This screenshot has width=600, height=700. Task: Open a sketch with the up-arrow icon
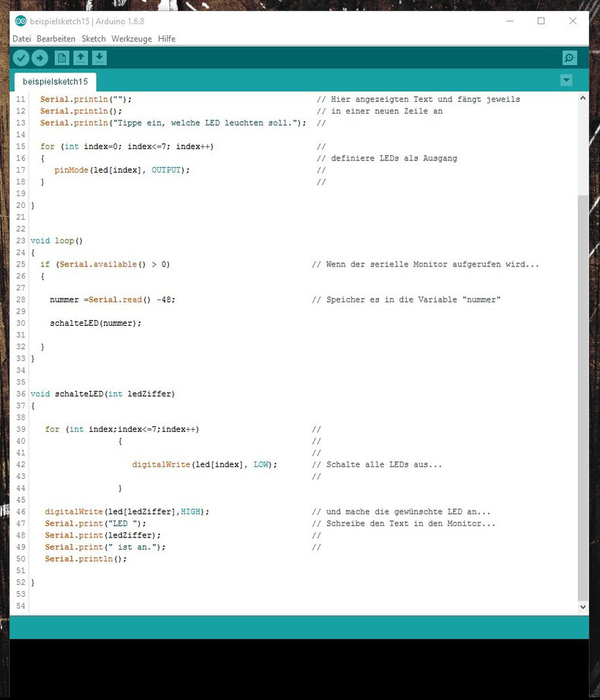pos(80,58)
